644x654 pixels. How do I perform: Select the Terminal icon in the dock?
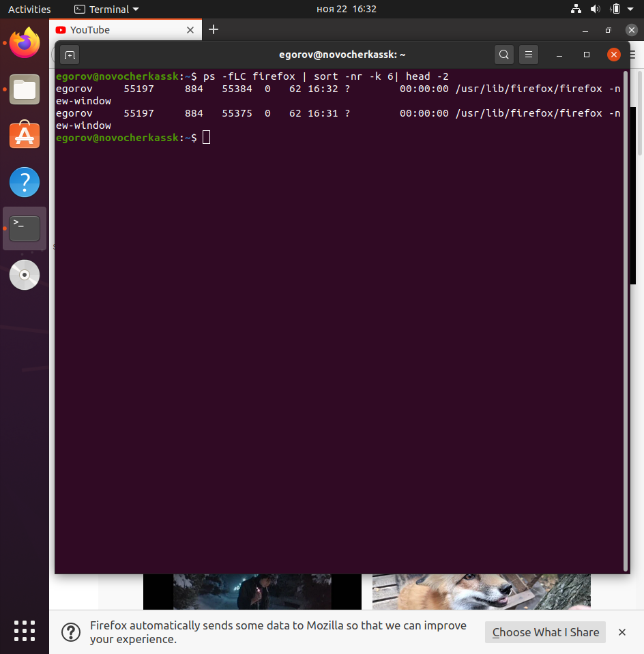tap(25, 228)
